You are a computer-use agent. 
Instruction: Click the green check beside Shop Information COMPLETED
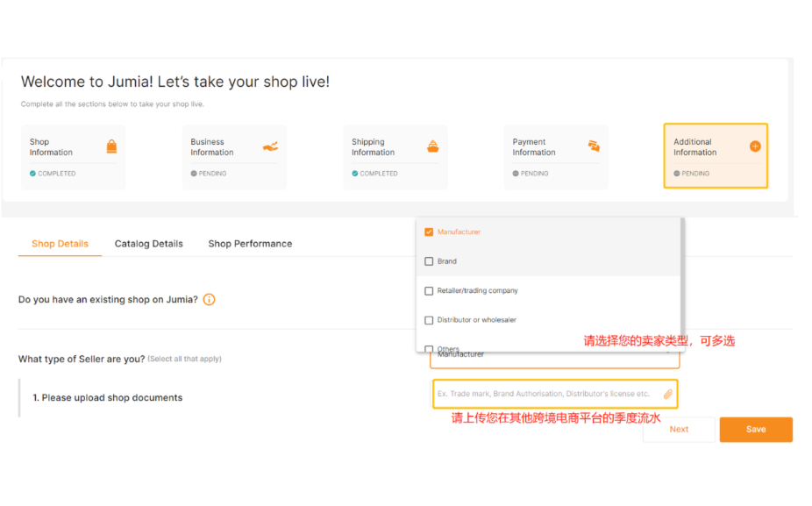[32, 174]
